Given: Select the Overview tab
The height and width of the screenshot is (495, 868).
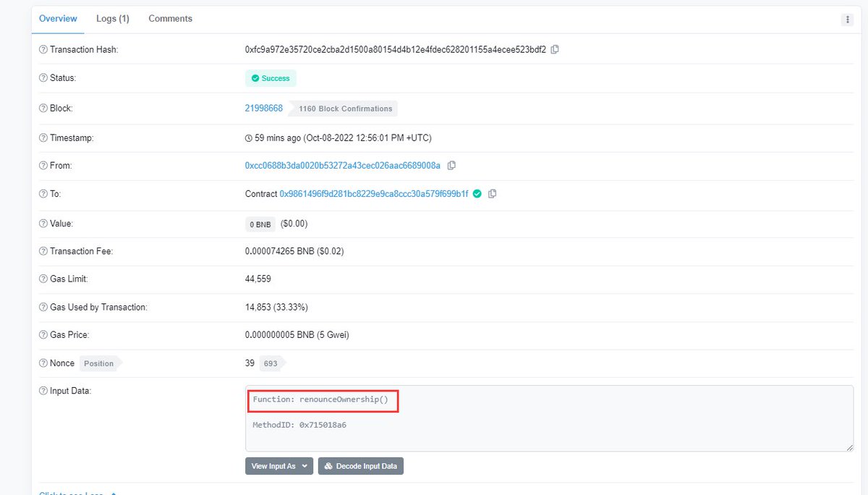Looking at the screenshot, I should (x=58, y=19).
